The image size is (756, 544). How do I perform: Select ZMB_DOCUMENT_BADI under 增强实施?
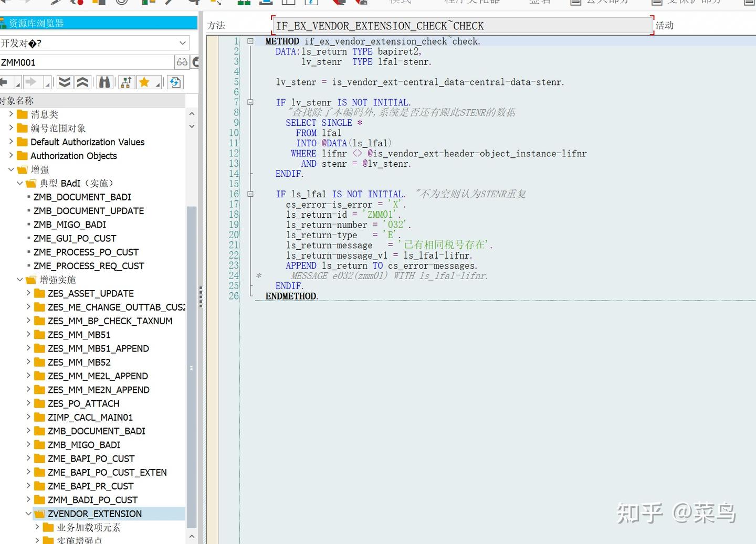click(97, 431)
